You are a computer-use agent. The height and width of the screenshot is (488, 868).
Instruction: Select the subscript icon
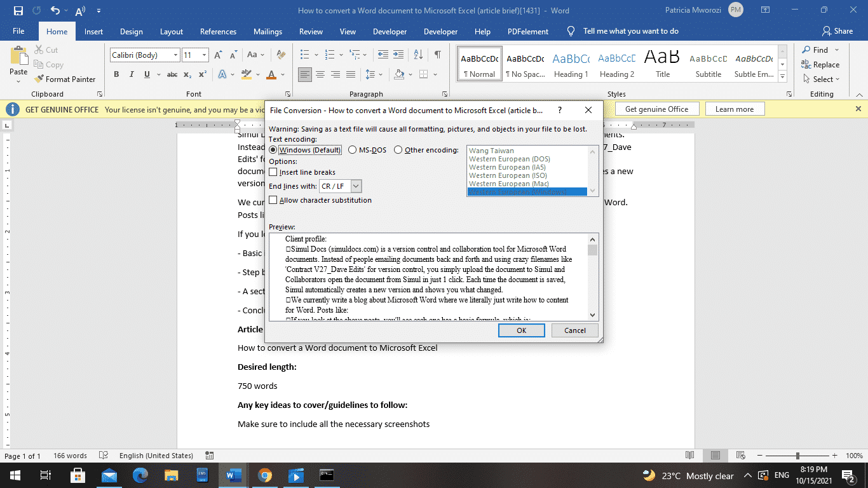(187, 74)
